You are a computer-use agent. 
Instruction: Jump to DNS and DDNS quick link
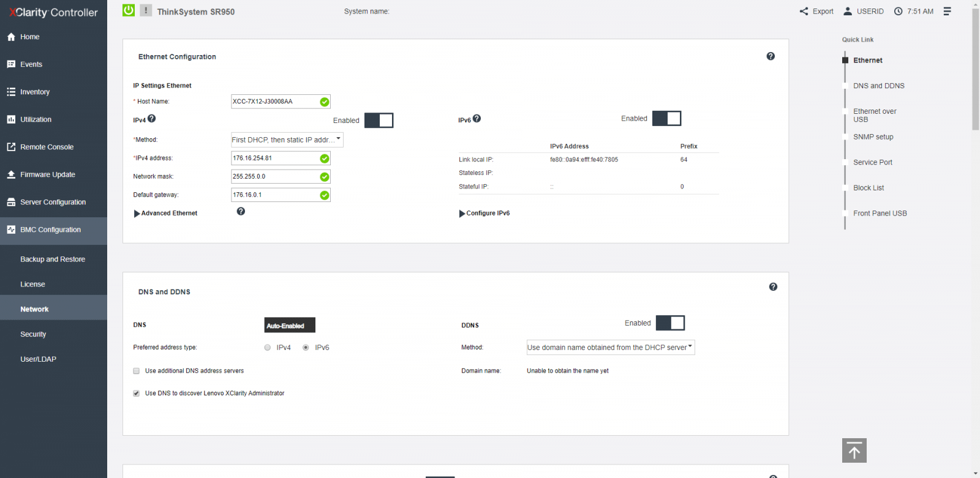(x=879, y=86)
